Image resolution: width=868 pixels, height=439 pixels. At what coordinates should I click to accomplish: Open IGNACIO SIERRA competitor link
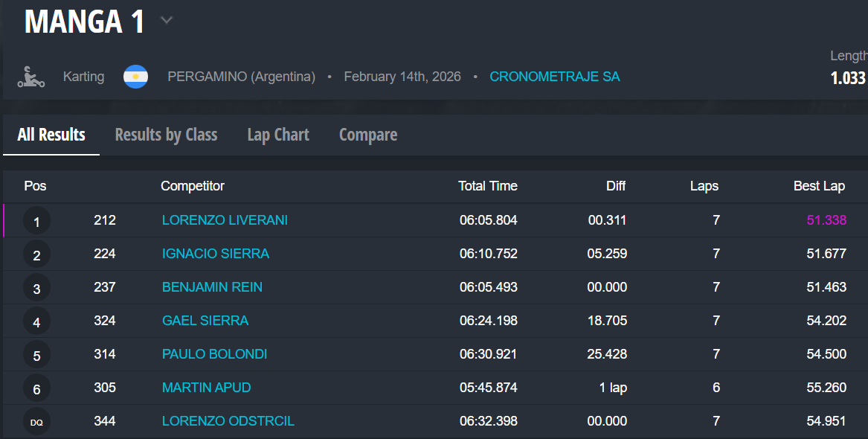click(216, 254)
